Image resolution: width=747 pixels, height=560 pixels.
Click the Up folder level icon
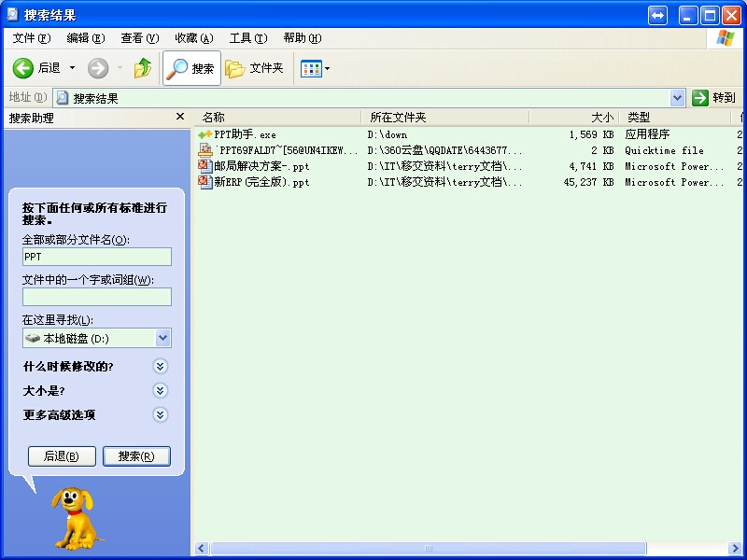point(143,68)
